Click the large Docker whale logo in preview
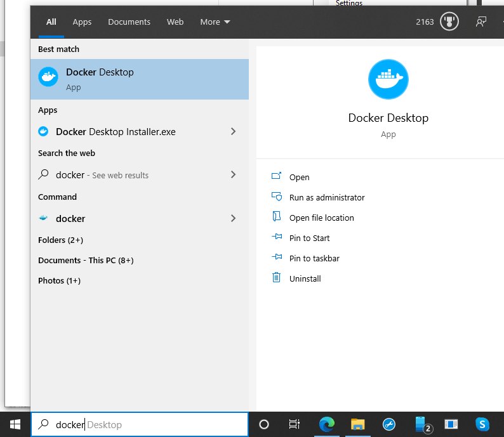Viewport: 504px width, 437px height. (388, 79)
